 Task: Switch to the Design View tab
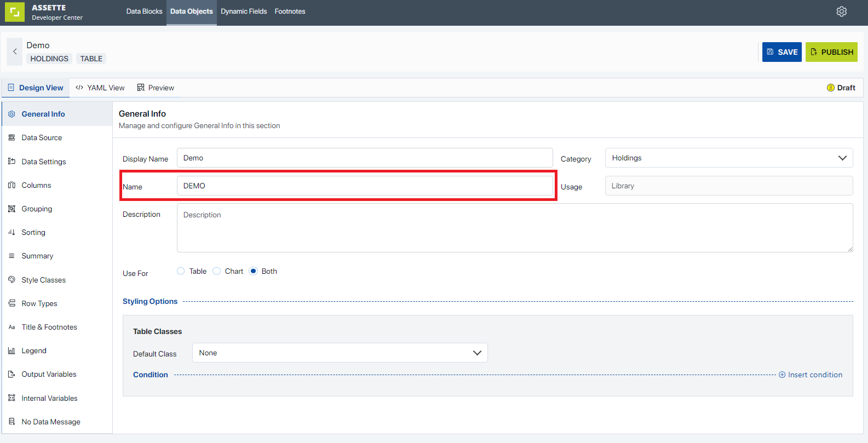[x=36, y=88]
